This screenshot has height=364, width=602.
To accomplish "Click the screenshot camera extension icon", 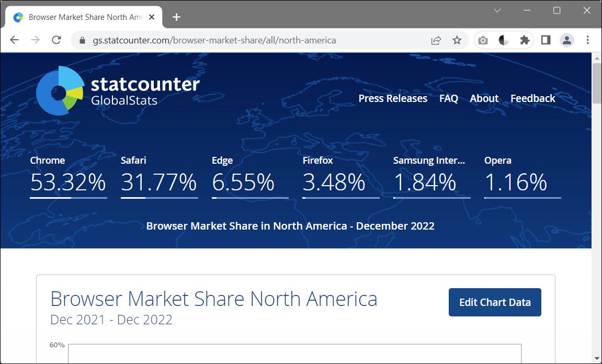I will click(x=483, y=40).
